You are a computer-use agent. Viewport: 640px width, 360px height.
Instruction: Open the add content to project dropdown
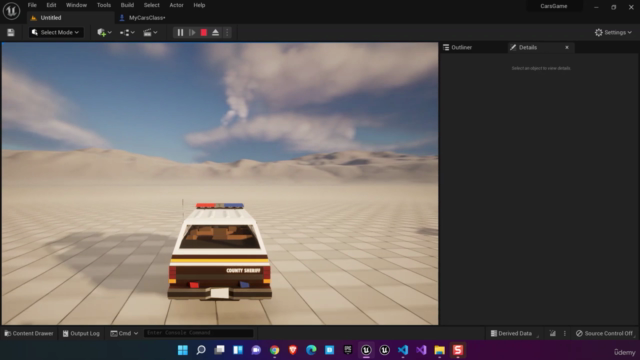point(104,33)
